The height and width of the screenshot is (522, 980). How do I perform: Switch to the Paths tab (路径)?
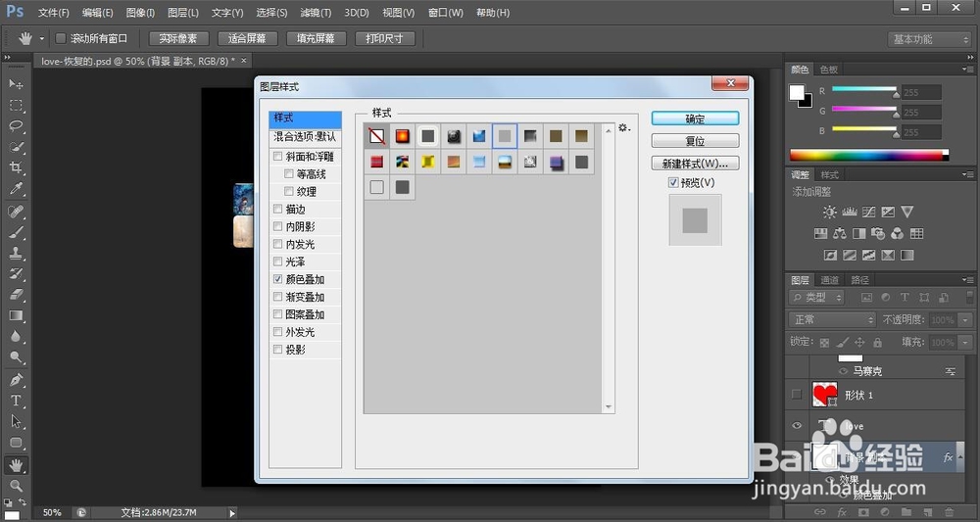[x=859, y=280]
